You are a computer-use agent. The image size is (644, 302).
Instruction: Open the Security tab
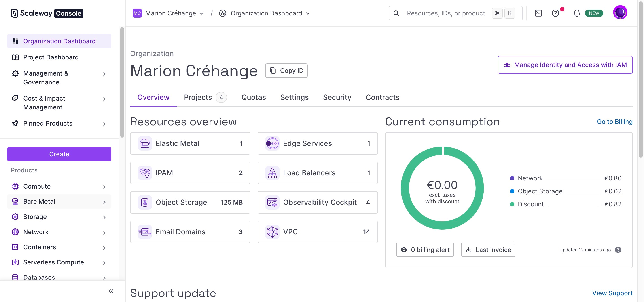pos(337,97)
